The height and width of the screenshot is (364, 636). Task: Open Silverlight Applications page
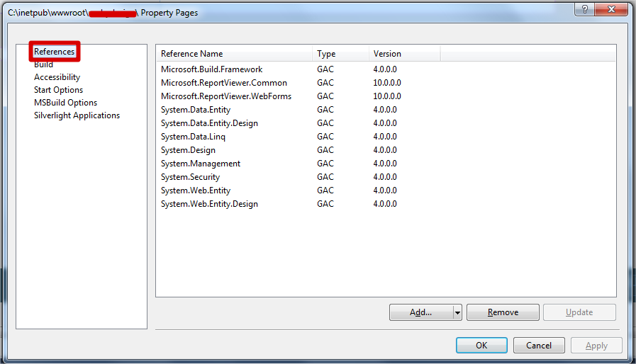(77, 115)
